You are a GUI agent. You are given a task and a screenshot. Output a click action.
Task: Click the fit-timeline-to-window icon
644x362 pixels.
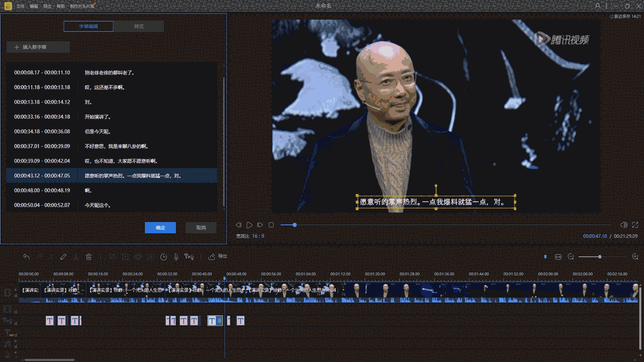(558, 256)
